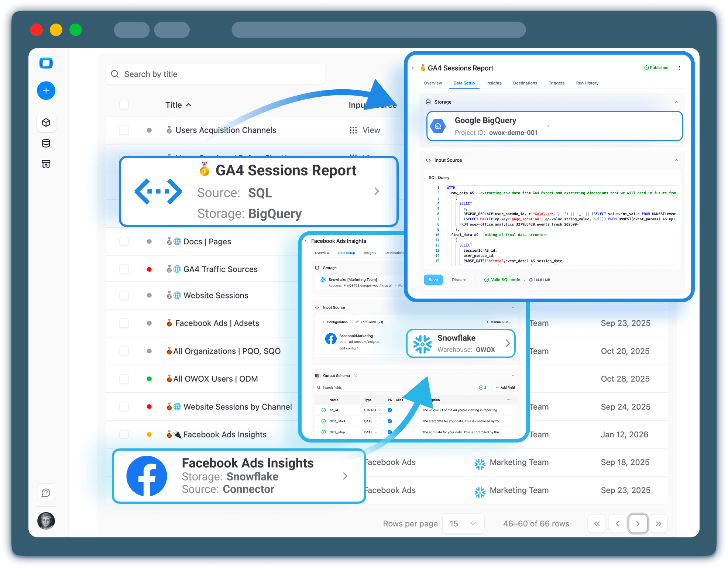The image size is (728, 568).
Task: Switch to the Run History tab
Action: pyautogui.click(x=587, y=83)
